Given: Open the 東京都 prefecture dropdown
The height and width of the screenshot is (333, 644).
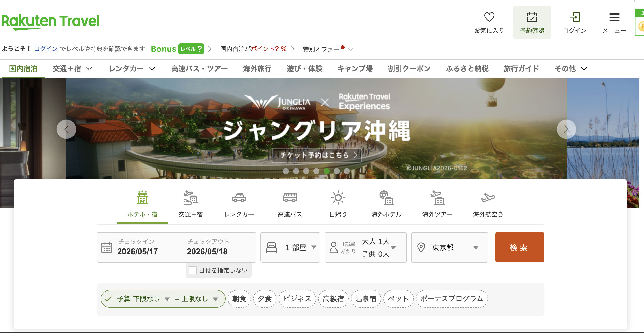Looking at the screenshot, I should tap(450, 247).
